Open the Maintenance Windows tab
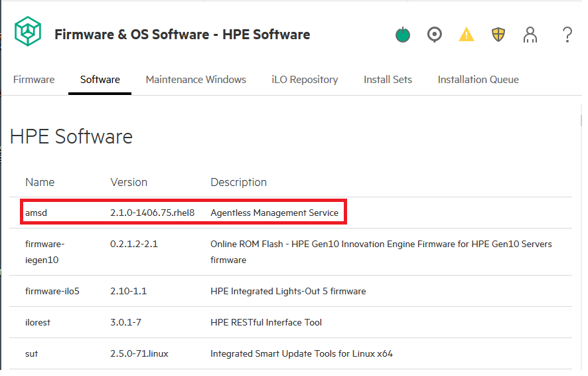 [196, 80]
